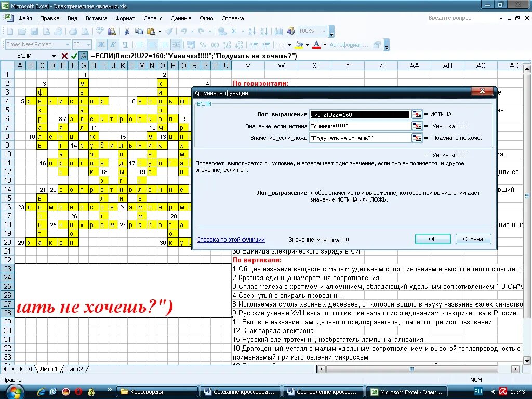Click the vertical scrollbar down arrow
This screenshot has width=532, height=399.
point(527,361)
